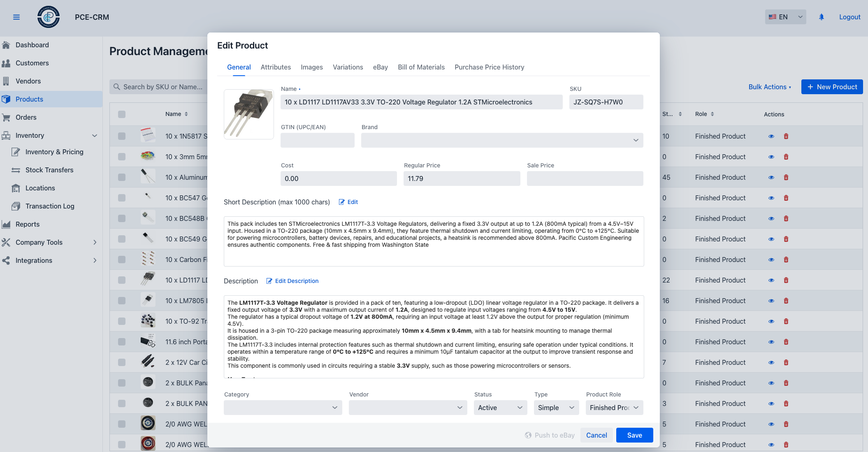This screenshot has width=868, height=452.
Task: View the 10 x LM7805 product via eye icon
Action: (x=771, y=301)
